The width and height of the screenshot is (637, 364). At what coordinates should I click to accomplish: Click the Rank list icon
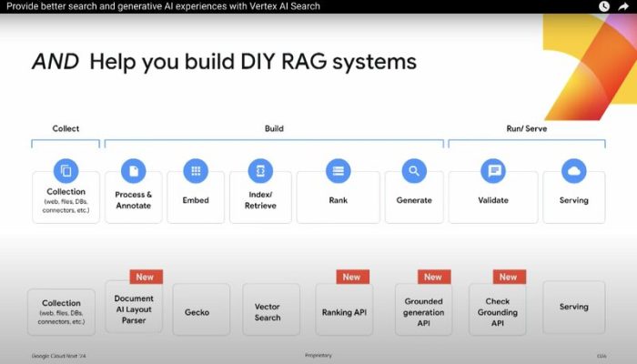pos(338,171)
